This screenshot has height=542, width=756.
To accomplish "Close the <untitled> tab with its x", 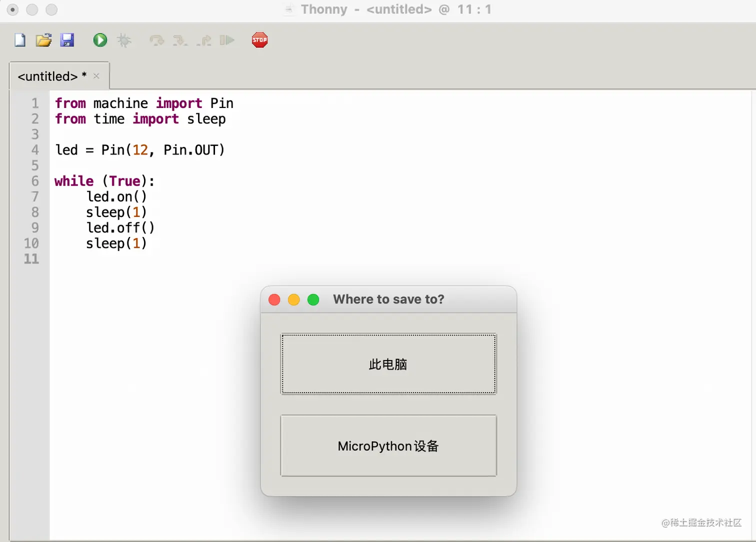I will coord(96,76).
